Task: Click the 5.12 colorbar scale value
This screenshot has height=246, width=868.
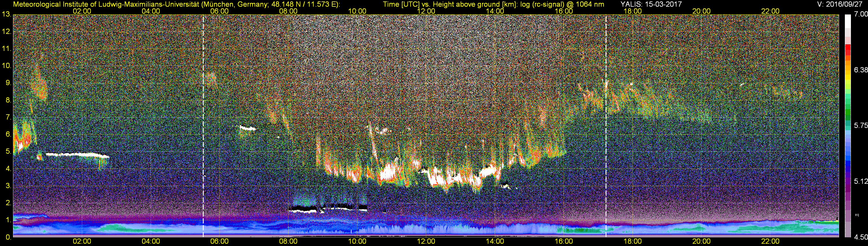Action: 860,182
